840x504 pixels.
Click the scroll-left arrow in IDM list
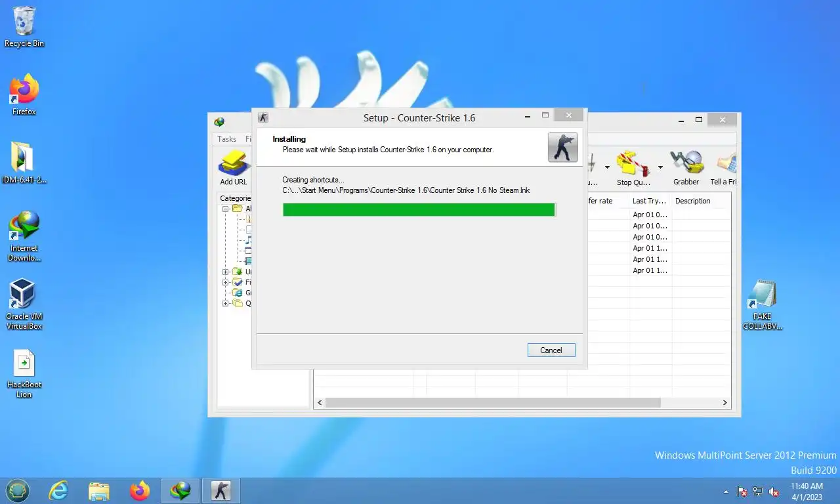pyautogui.click(x=320, y=402)
